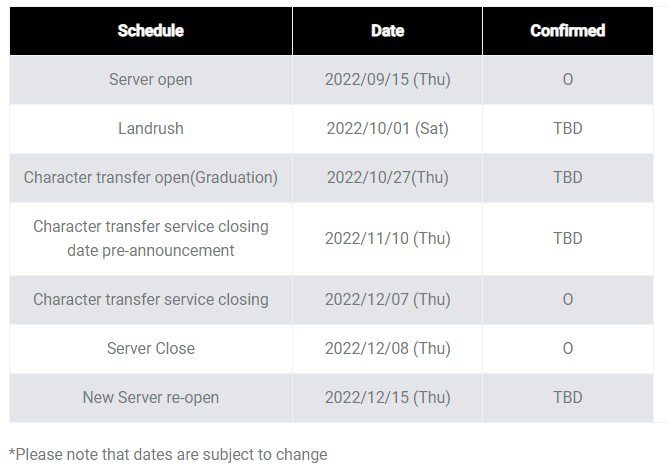Click the date 2022/12/07 (Thu)
Viewport: 669px width, 466px height.
coord(387,300)
